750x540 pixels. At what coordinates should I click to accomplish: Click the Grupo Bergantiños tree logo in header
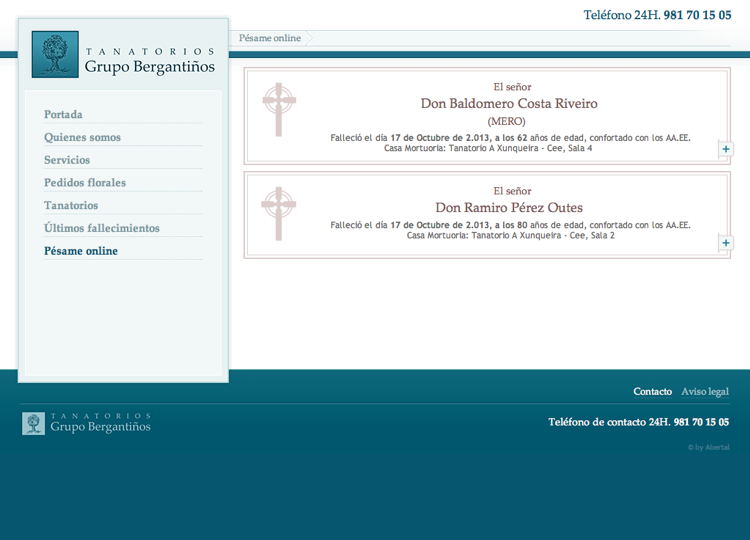(55, 54)
